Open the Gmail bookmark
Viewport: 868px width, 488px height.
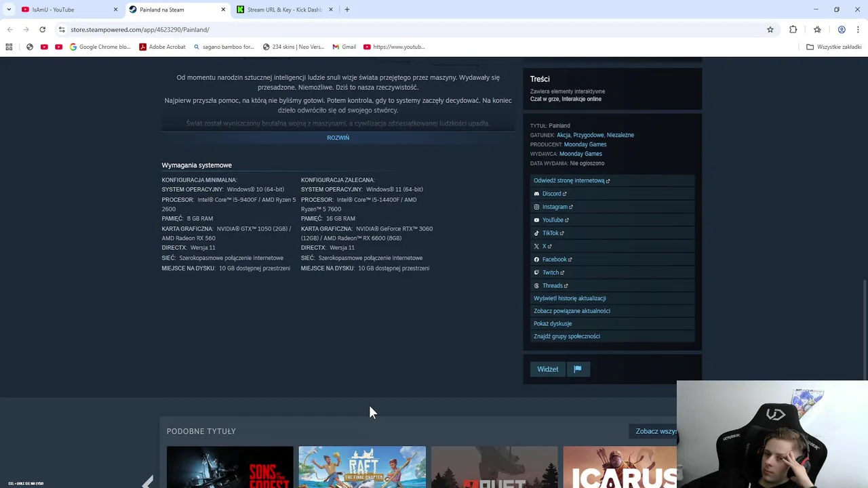[344, 47]
